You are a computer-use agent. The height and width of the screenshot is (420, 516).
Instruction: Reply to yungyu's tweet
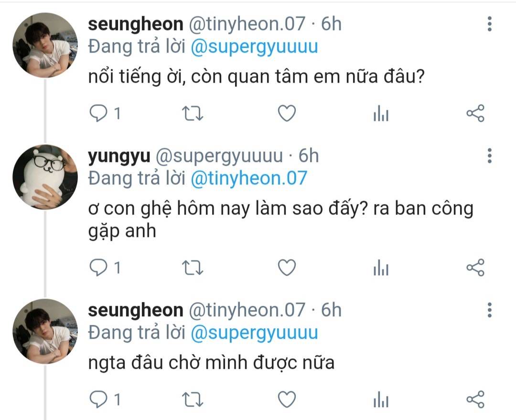[x=98, y=268]
